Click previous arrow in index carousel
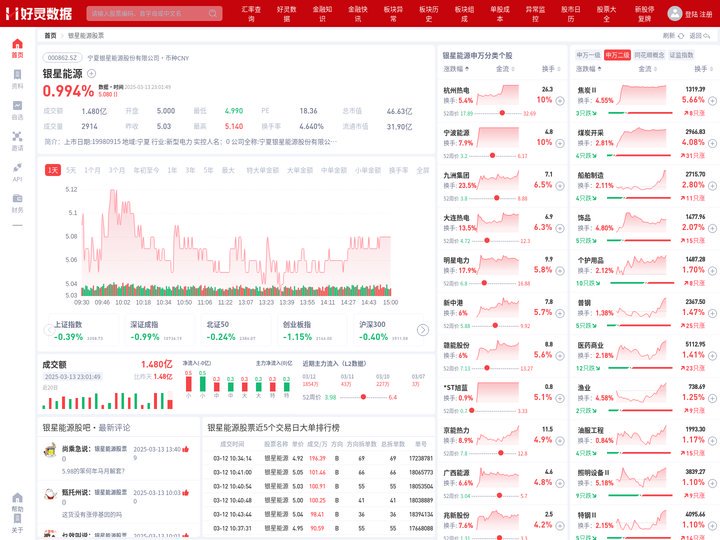 click(x=49, y=330)
